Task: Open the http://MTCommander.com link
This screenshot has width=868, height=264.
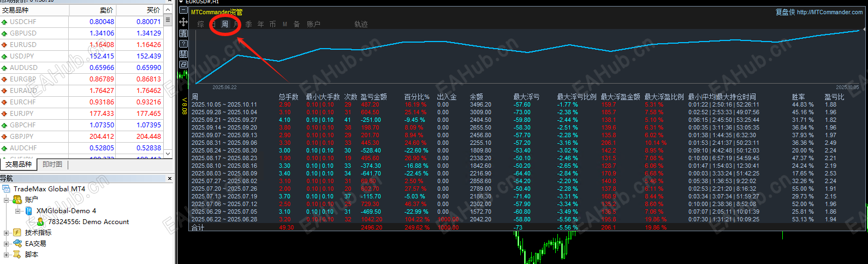Action: 830,12
